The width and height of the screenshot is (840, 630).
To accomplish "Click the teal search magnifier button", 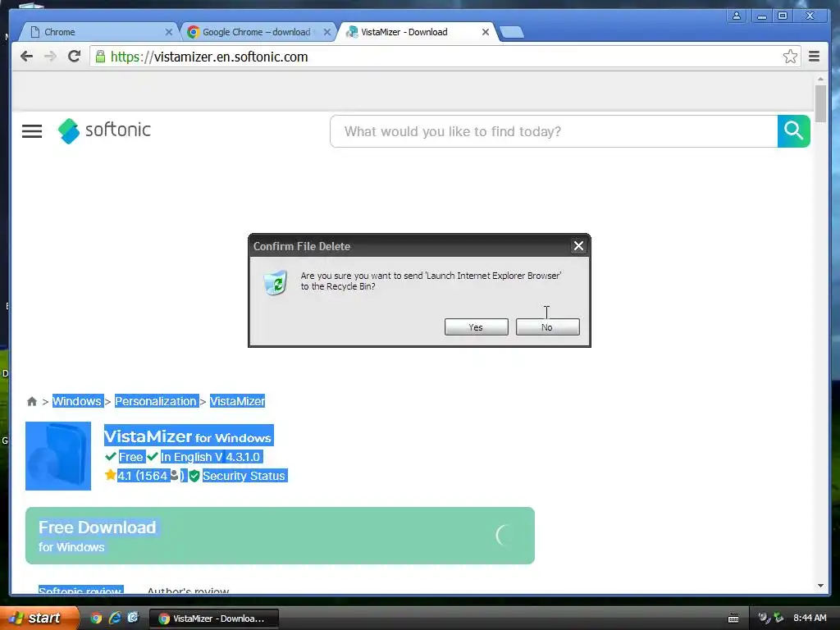I will click(793, 130).
